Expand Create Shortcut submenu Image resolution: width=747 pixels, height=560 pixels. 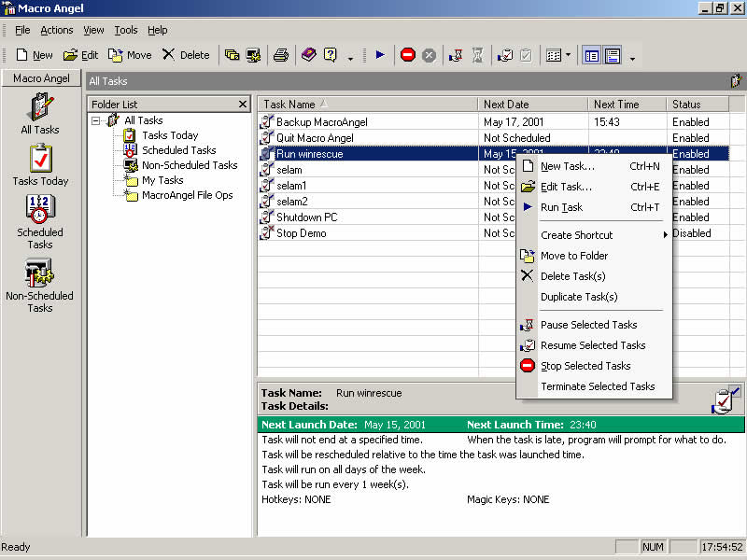(594, 235)
